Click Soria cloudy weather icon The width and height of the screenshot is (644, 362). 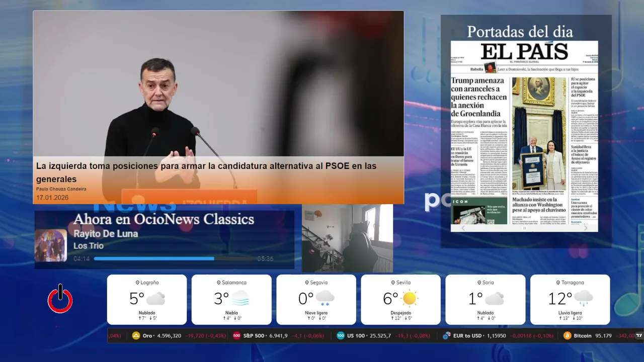coord(494,299)
